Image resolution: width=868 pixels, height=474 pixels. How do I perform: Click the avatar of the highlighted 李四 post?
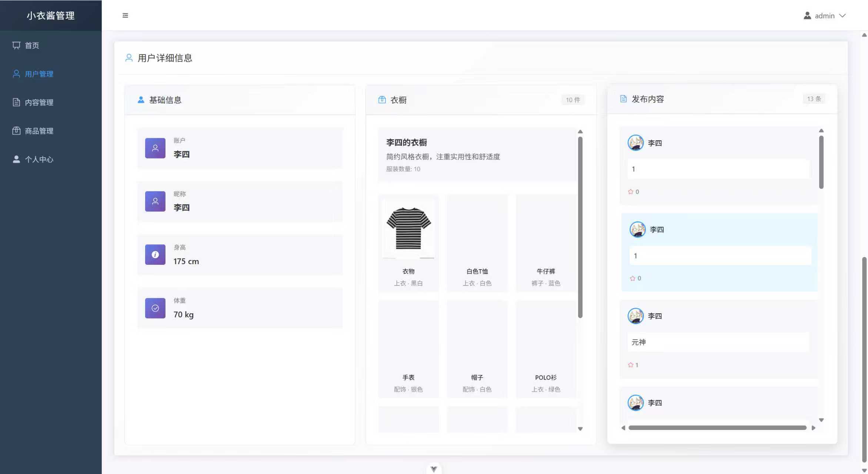(x=638, y=230)
